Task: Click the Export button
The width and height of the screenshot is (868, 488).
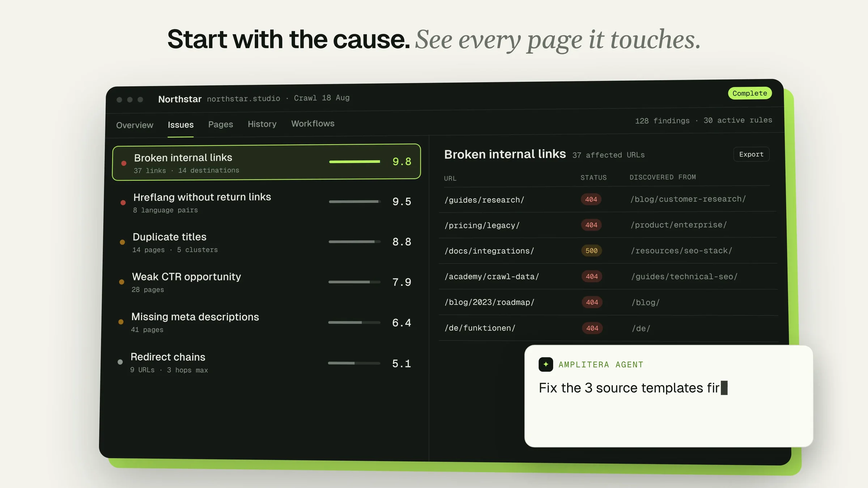Action: [751, 154]
